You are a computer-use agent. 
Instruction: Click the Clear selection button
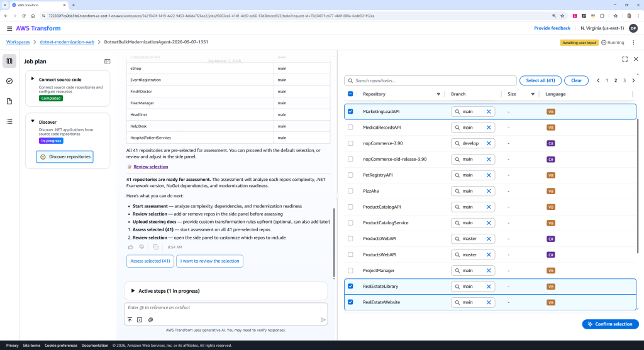576,80
